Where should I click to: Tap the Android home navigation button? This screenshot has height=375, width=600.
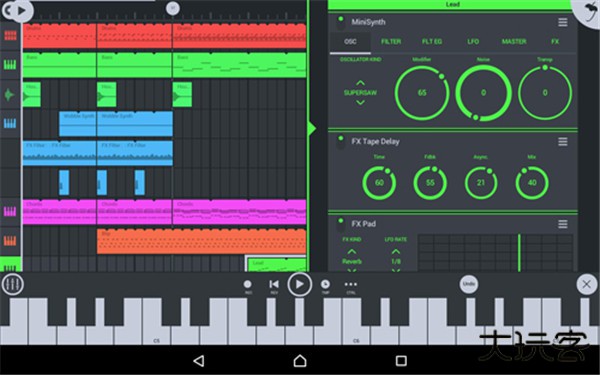[x=300, y=360]
